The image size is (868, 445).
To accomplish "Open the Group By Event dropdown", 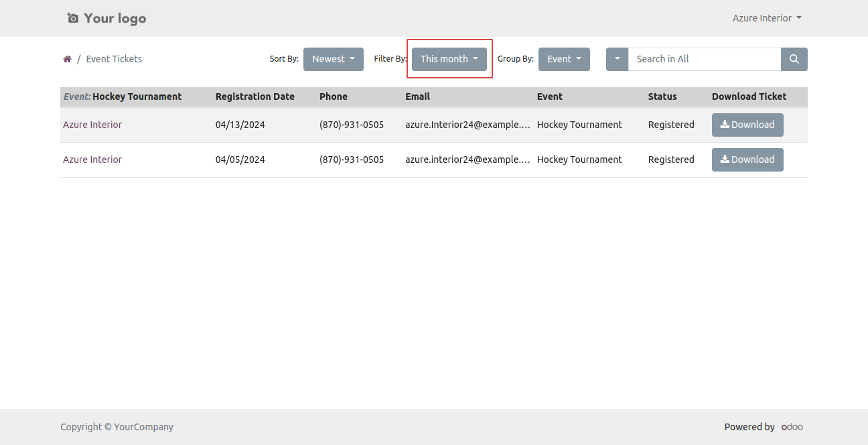I will point(564,59).
